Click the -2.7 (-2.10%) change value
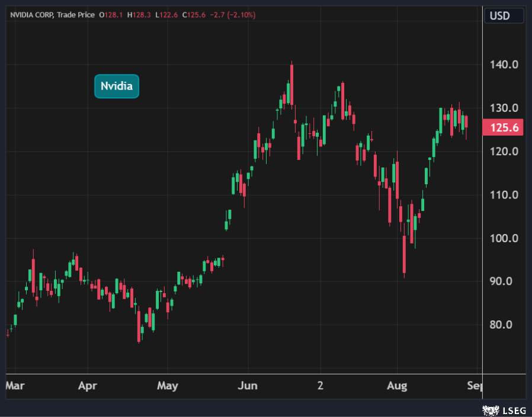 [232, 15]
